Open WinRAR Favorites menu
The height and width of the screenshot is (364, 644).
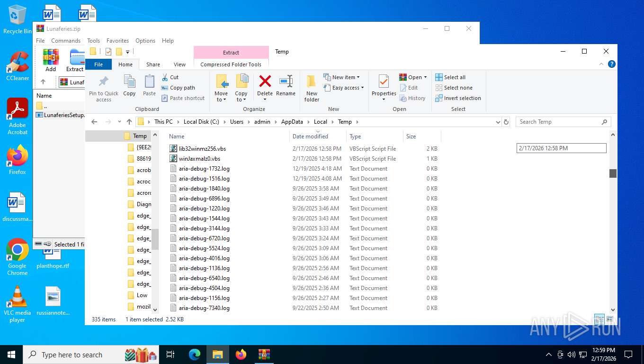click(117, 41)
